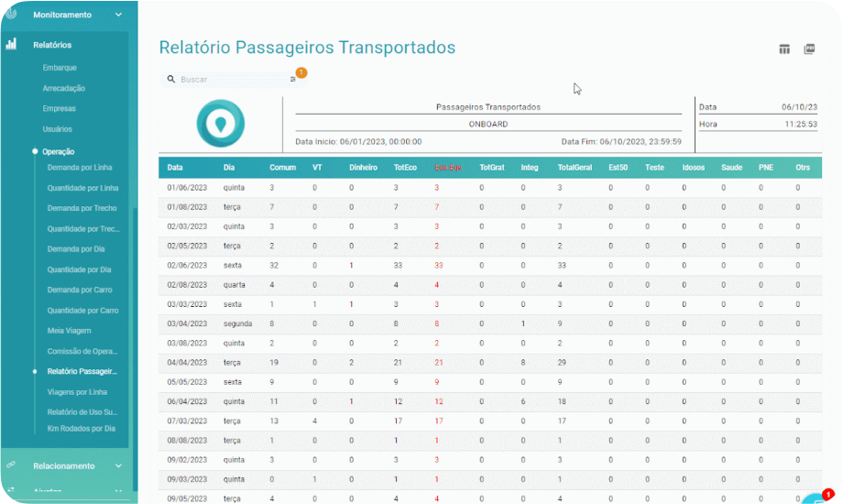The height and width of the screenshot is (504, 843).
Task: Click the Relacionamento link icon
Action: [x=11, y=465]
